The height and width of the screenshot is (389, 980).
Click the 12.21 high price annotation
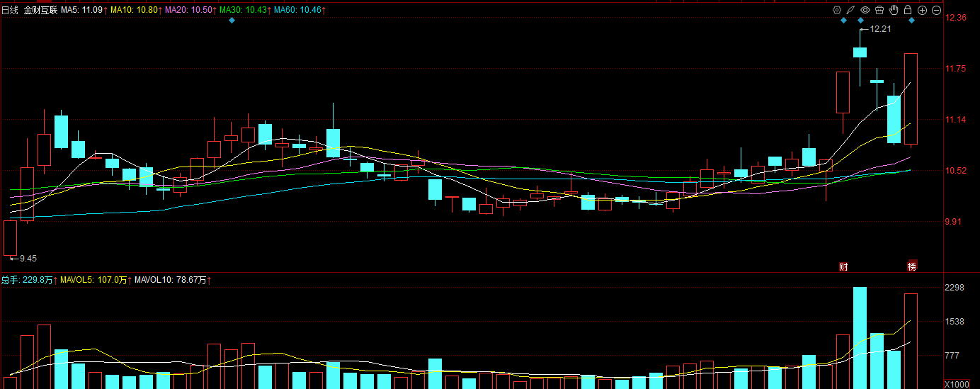tap(880, 29)
